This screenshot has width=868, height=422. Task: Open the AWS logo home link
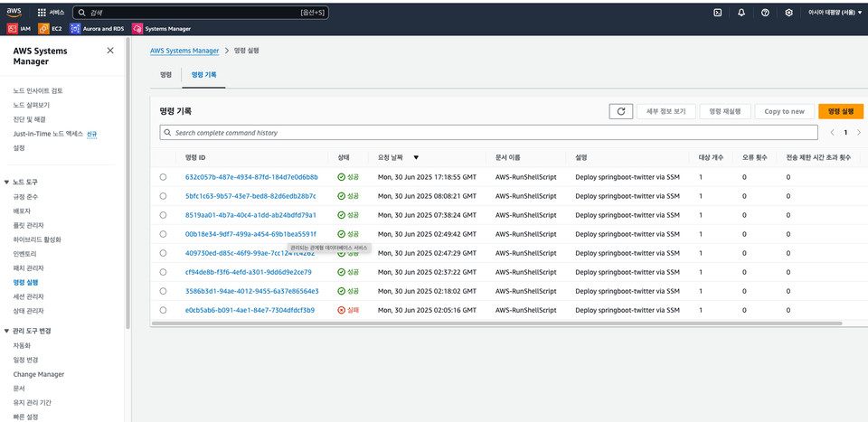pos(14,12)
